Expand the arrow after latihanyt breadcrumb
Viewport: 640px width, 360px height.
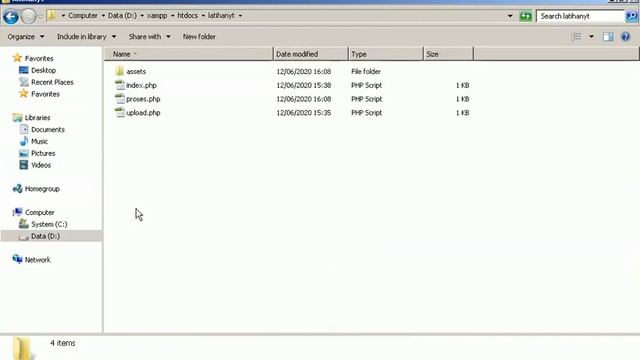point(240,16)
